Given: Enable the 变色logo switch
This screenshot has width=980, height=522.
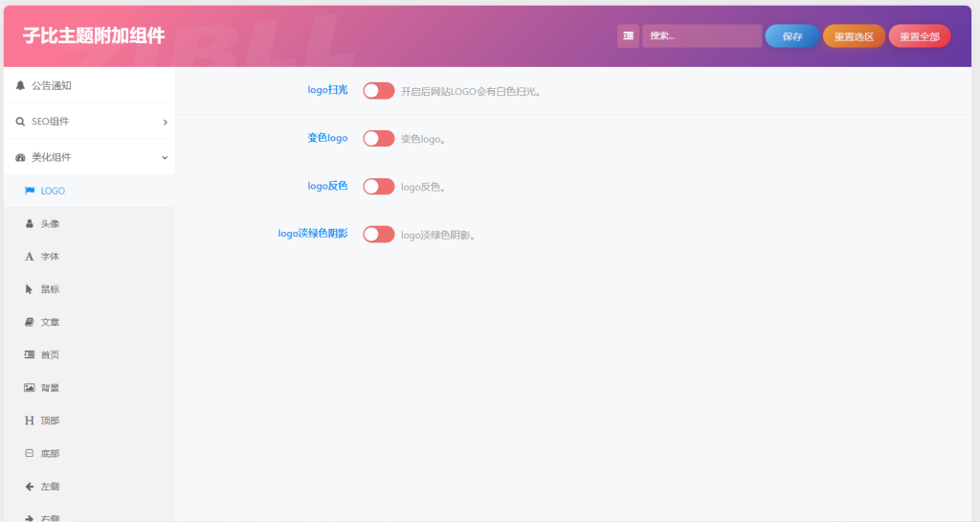Looking at the screenshot, I should (378, 139).
